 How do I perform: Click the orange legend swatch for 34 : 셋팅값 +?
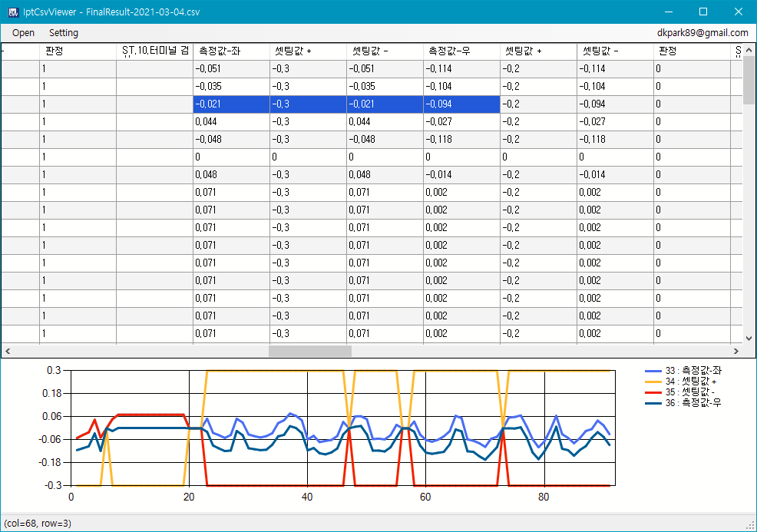coord(653,382)
